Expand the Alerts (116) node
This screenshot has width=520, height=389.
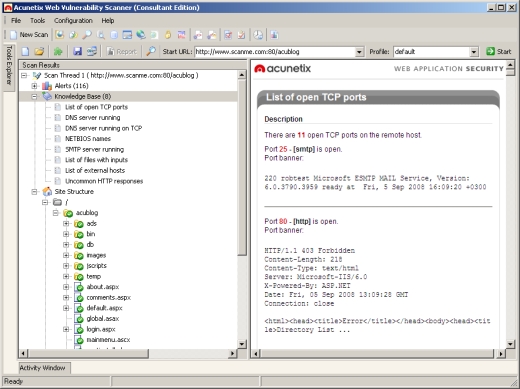pos(34,86)
